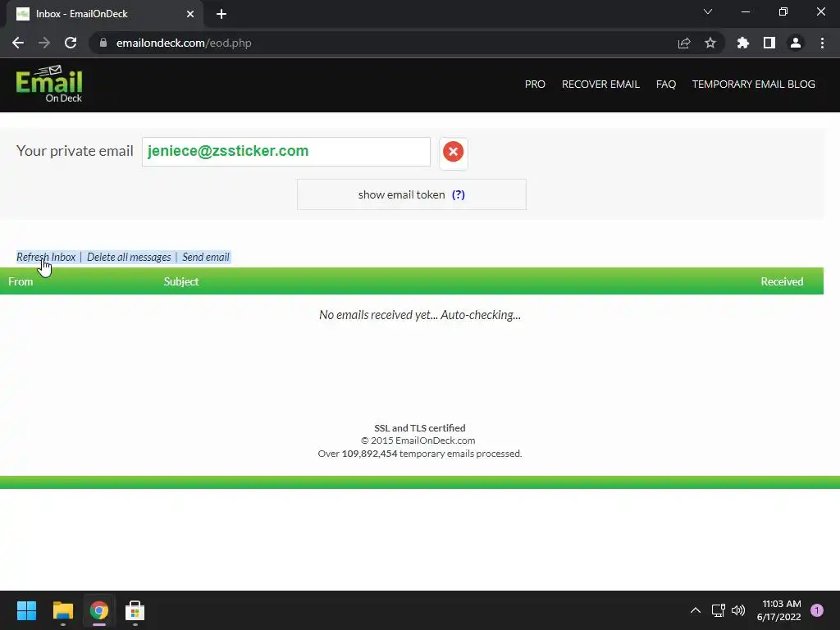Click the Subject column header

181,281
